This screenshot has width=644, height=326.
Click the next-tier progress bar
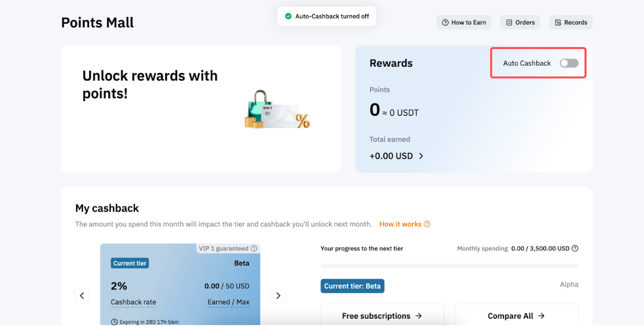(x=449, y=266)
